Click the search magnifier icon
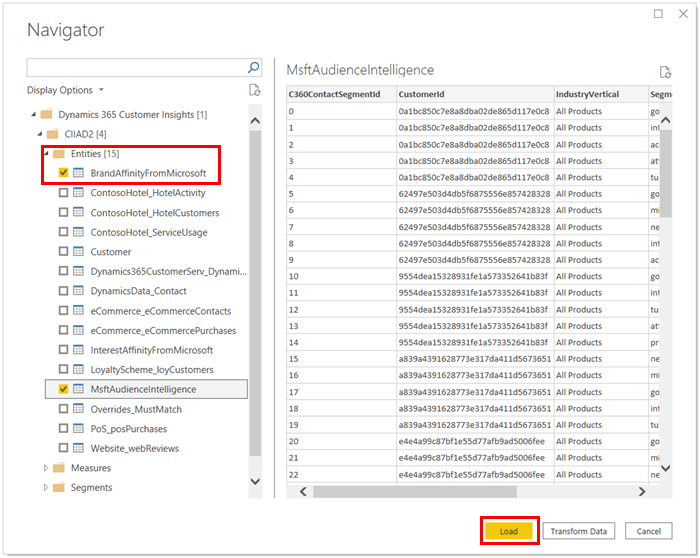The image size is (700, 558). [x=254, y=67]
